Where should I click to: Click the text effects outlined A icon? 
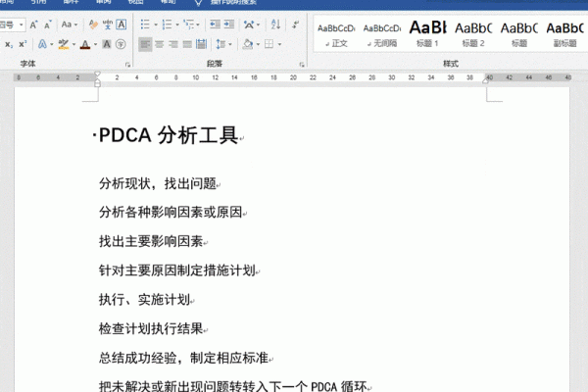pyautogui.click(x=42, y=44)
